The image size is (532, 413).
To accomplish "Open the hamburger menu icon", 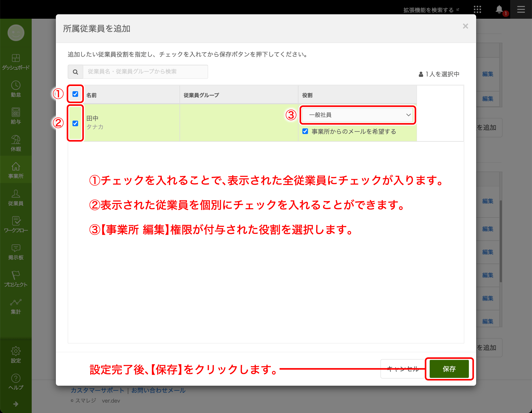I will coord(521,10).
